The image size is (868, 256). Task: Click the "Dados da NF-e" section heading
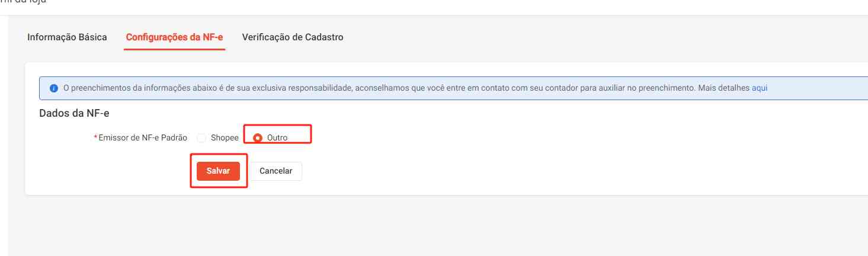pyautogui.click(x=74, y=113)
